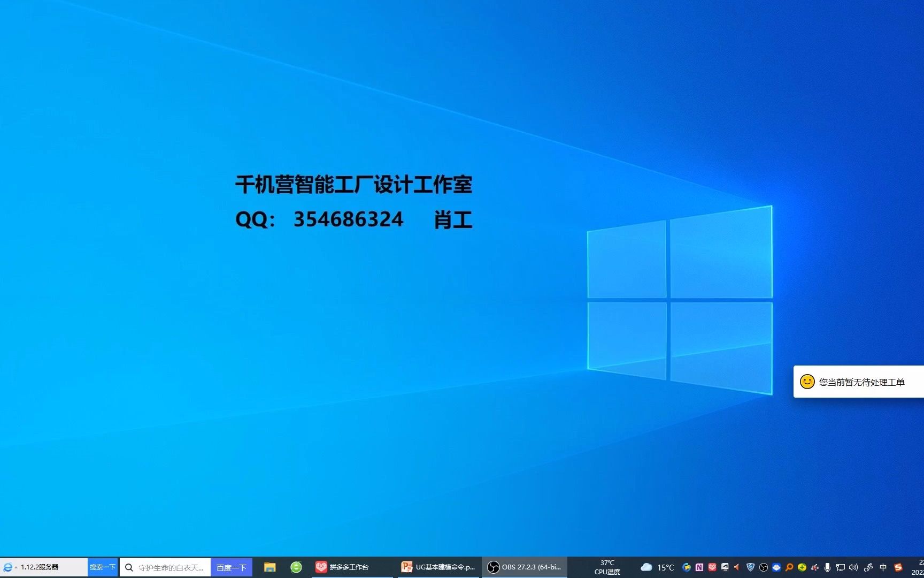The height and width of the screenshot is (578, 924).
Task: Switch to the UG基本建模命令 PowerPoint window
Action: (438, 567)
